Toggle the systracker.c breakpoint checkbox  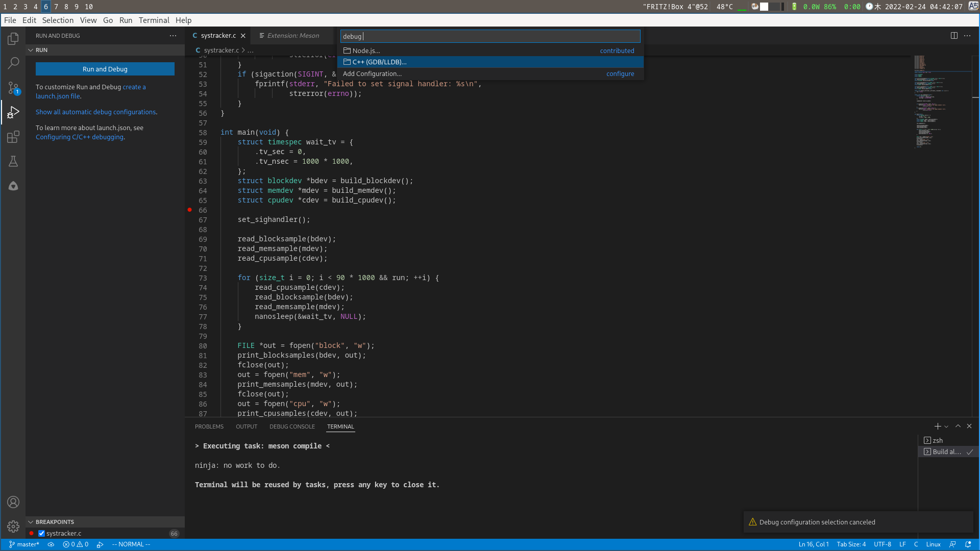point(42,534)
